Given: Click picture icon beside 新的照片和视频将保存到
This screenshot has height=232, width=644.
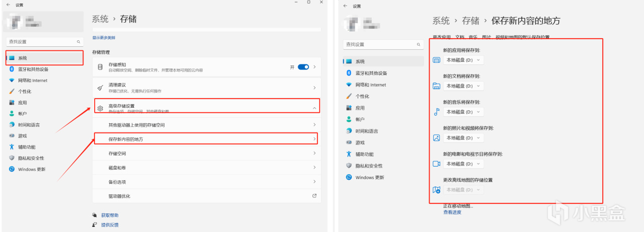Looking at the screenshot, I should (436, 137).
